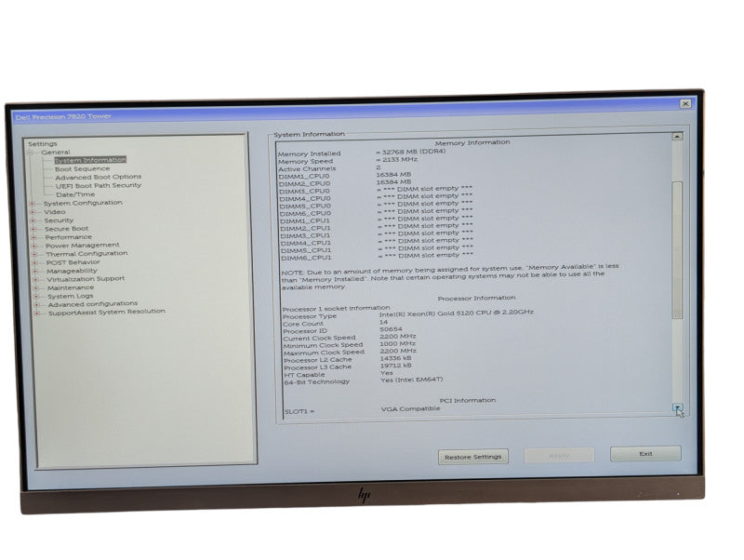Select the System Logs label
Viewport: 744px width, 560px height.
pyautogui.click(x=71, y=296)
